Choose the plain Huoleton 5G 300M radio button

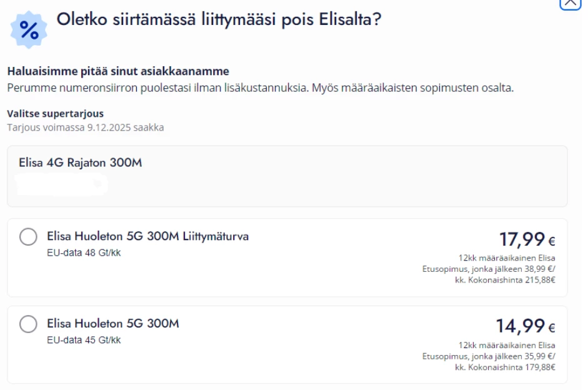29,324
